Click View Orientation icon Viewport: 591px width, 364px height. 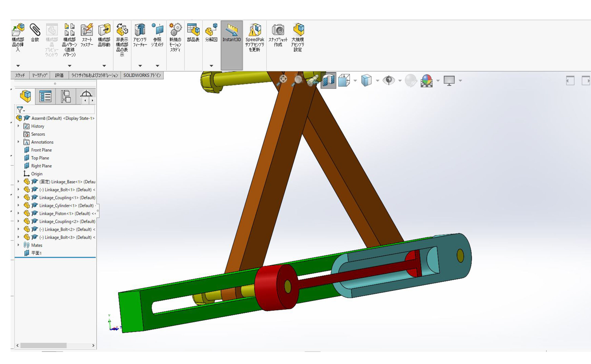[344, 80]
